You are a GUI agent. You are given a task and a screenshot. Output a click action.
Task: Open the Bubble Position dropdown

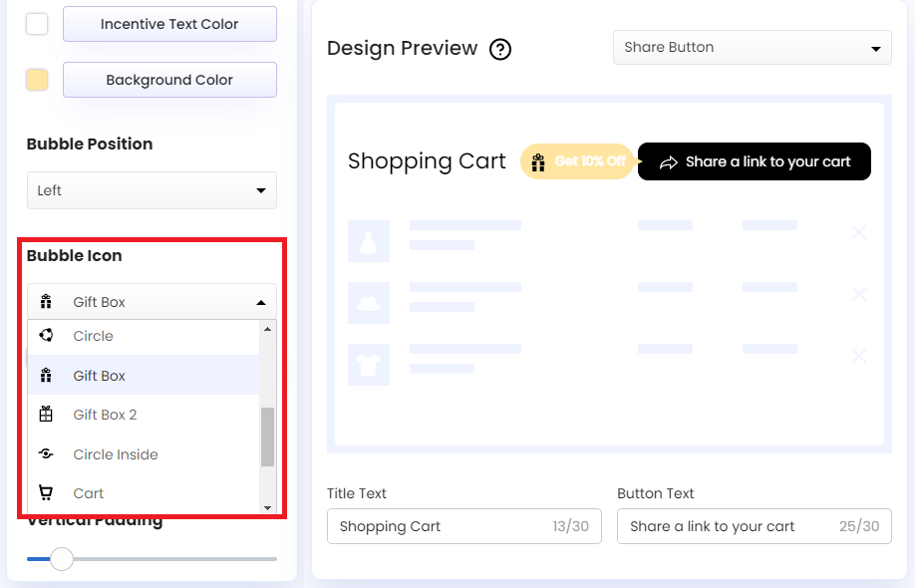click(x=152, y=190)
